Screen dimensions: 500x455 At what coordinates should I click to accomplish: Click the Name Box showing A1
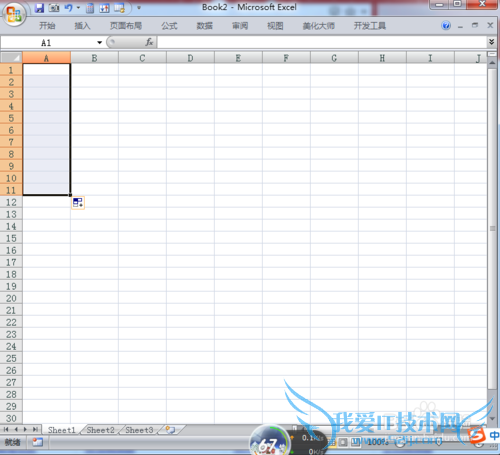click(47, 43)
